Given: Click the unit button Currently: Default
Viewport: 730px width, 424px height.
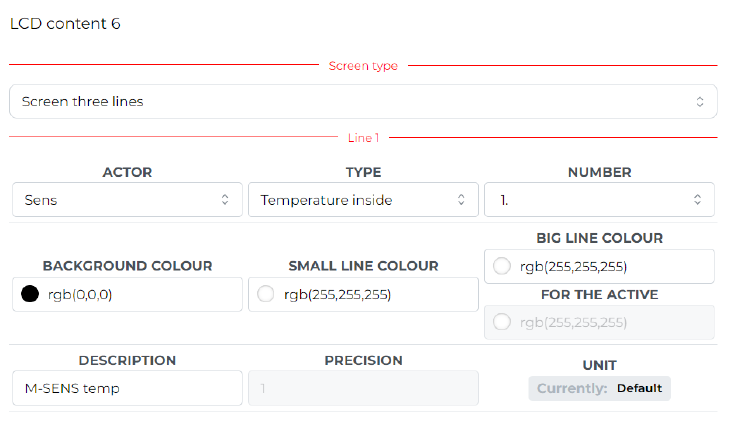Looking at the screenshot, I should click(x=599, y=388).
